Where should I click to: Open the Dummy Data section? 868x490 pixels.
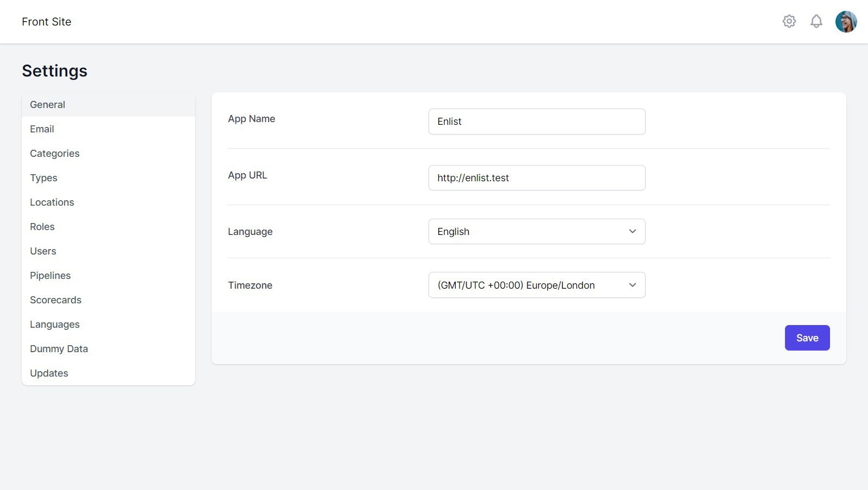point(59,348)
